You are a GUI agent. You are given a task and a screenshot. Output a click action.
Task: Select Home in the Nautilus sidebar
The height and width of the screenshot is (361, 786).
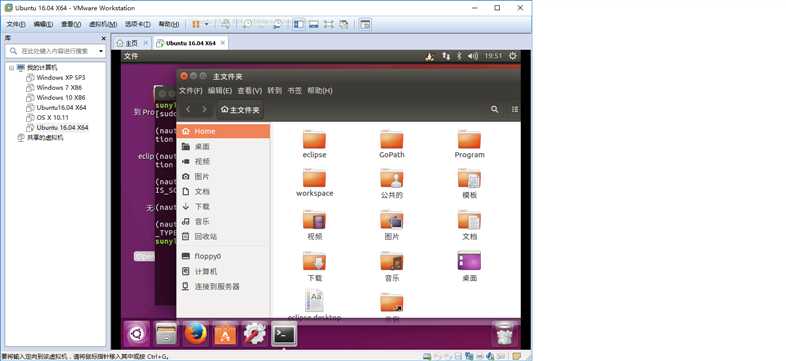[x=223, y=131]
